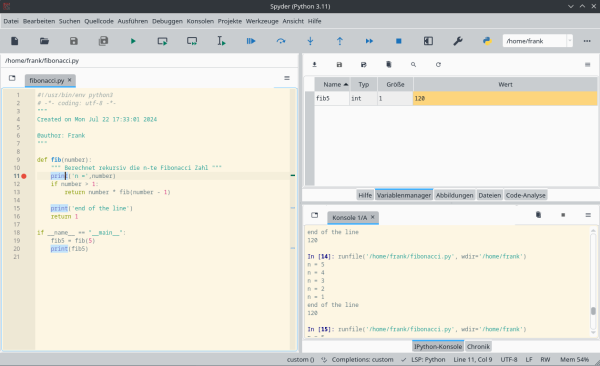Open Variable Explorer options hamburger menu
This screenshot has height=366, width=600.
[x=588, y=65]
